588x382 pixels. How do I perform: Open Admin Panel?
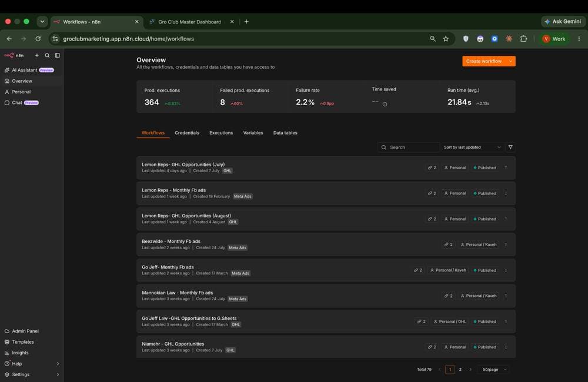pos(32,331)
